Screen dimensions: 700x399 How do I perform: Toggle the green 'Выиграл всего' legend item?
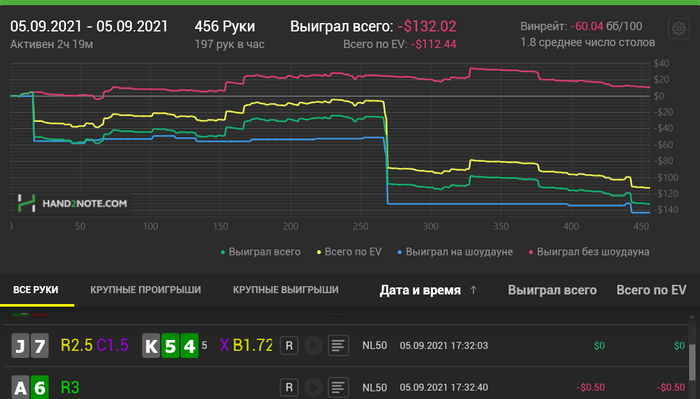261,252
